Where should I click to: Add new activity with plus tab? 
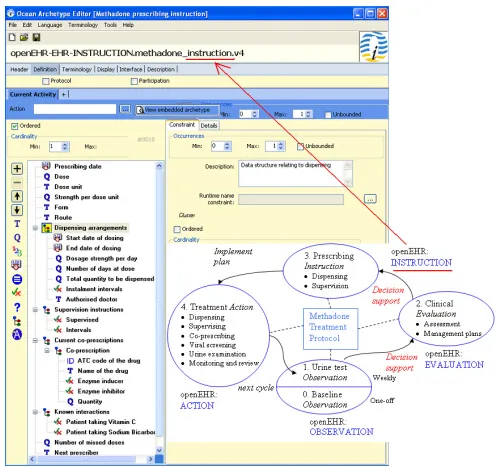pos(63,95)
